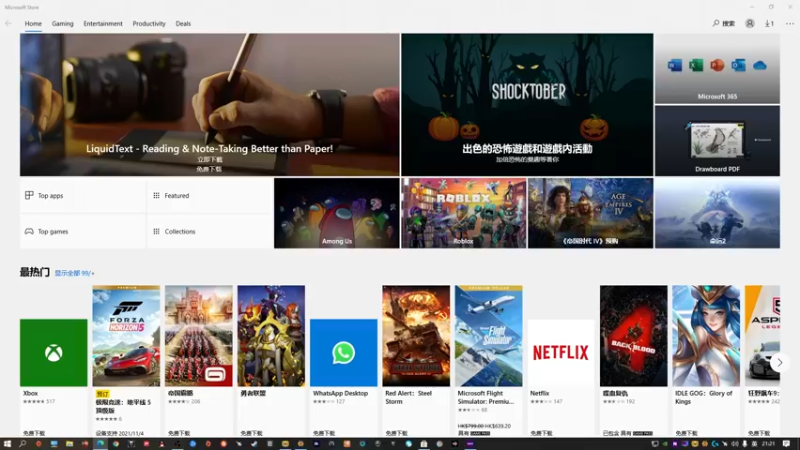Viewport: 800px width, 450px height.
Task: Open the Red Alert: Steel Storm cover
Action: coord(416,336)
